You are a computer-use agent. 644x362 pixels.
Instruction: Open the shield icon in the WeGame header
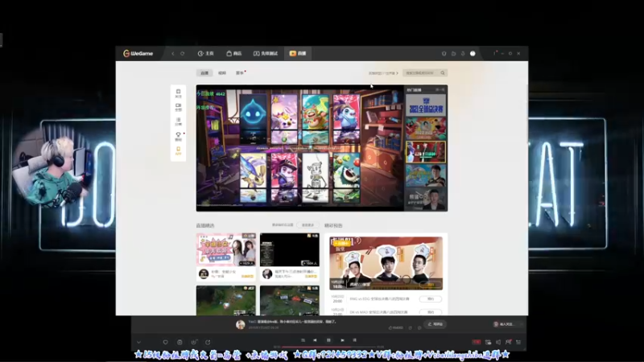[x=444, y=53]
